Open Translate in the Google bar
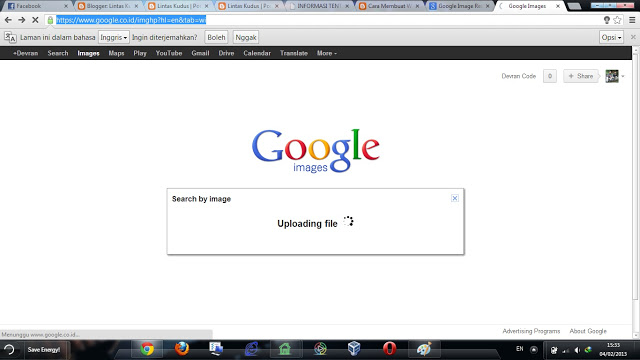 294,53
